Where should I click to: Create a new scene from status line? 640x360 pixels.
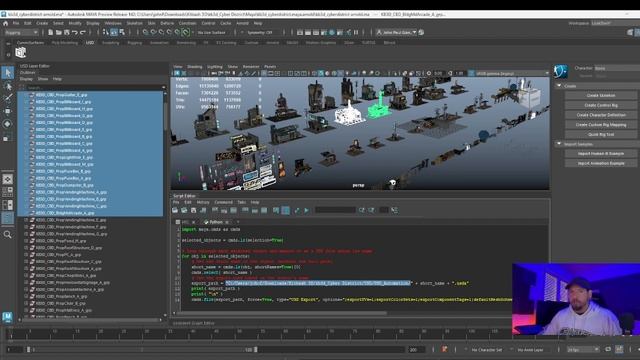click(50, 32)
